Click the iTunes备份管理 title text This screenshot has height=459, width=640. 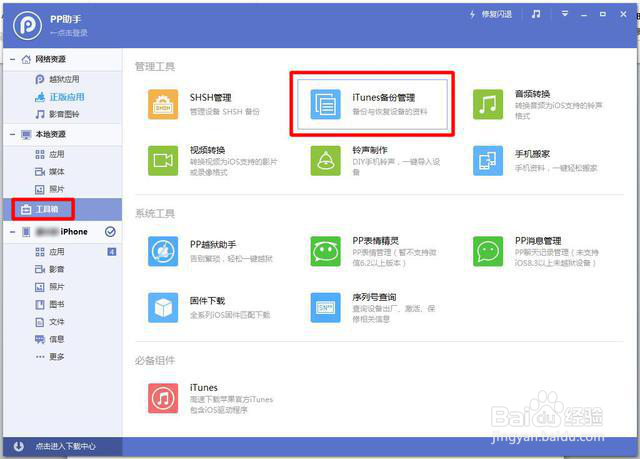point(384,98)
